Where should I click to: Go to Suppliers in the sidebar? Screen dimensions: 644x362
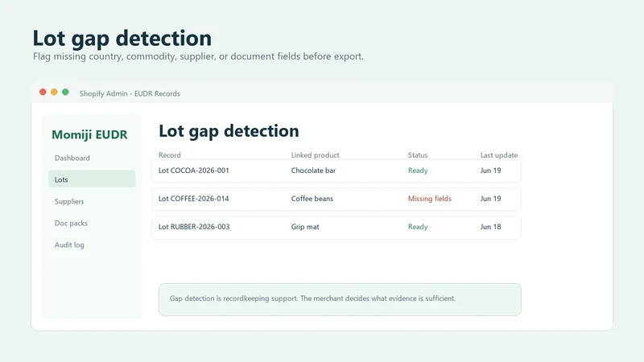tap(69, 202)
